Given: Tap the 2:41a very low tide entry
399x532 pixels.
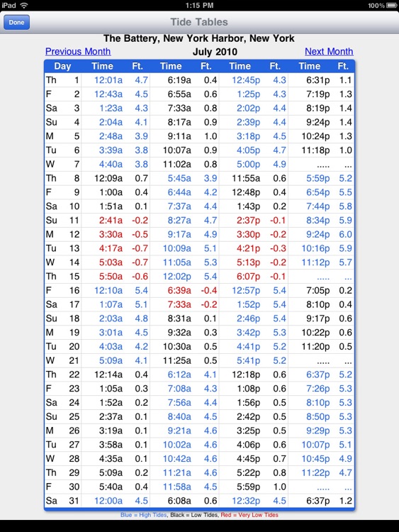Looking at the screenshot, I should pyautogui.click(x=111, y=220).
